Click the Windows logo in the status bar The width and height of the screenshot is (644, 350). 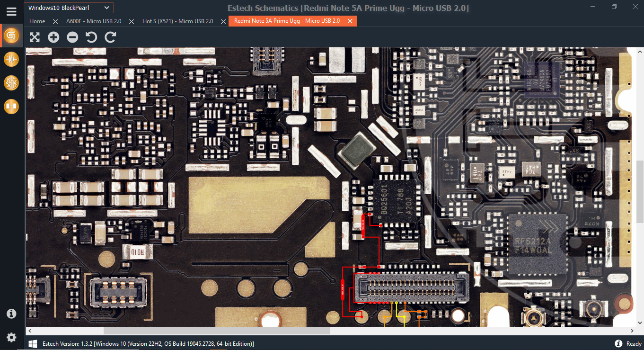point(33,343)
